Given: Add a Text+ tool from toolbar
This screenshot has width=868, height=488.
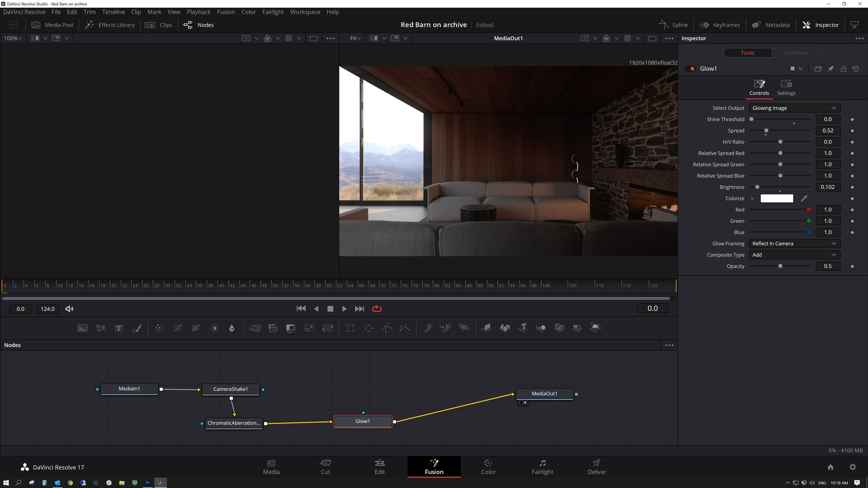Looking at the screenshot, I should click(118, 328).
